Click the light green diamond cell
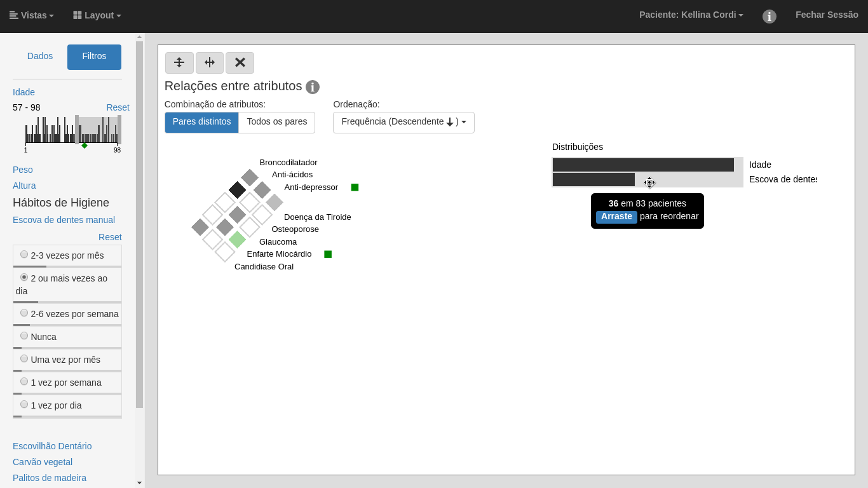 coord(237,240)
